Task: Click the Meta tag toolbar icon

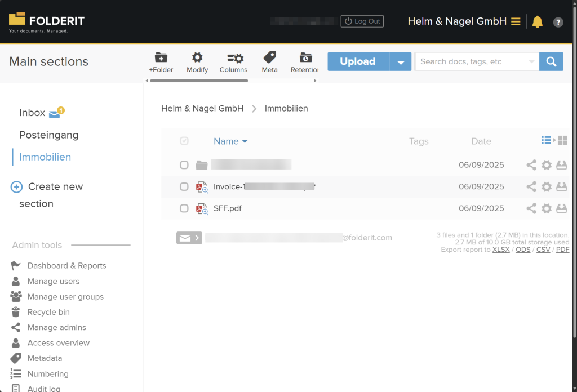Action: point(269,59)
